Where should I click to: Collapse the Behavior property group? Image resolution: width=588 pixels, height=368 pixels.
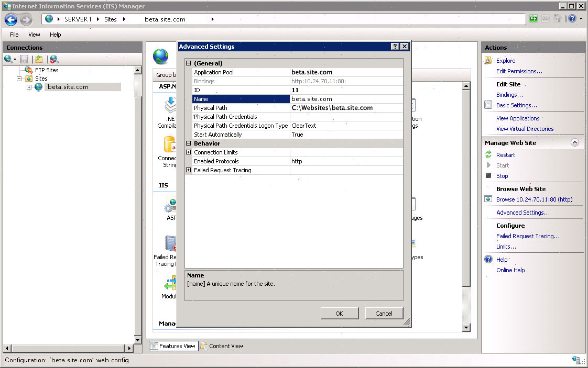pos(189,143)
